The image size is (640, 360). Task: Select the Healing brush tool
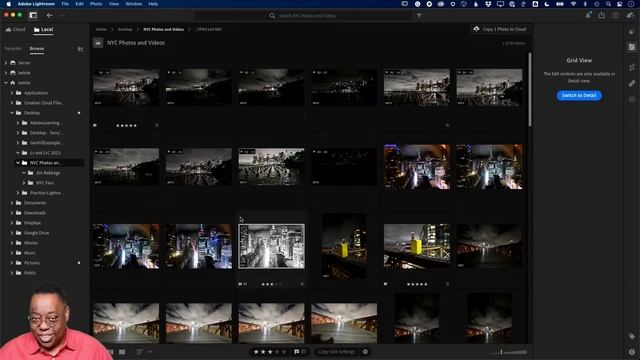(x=632, y=83)
